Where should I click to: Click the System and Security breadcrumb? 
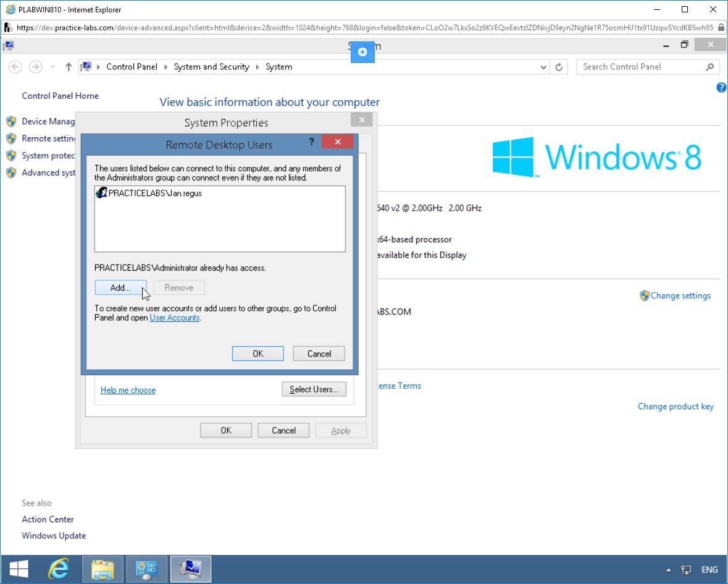[x=212, y=67]
